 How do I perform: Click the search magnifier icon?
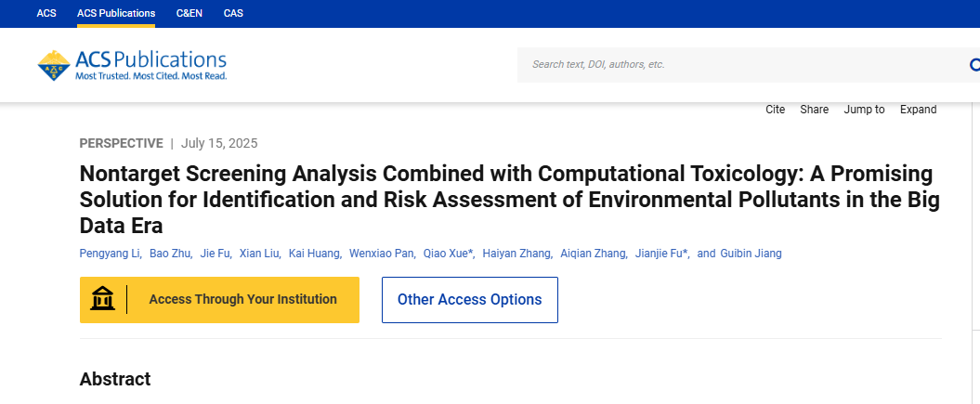pos(974,64)
